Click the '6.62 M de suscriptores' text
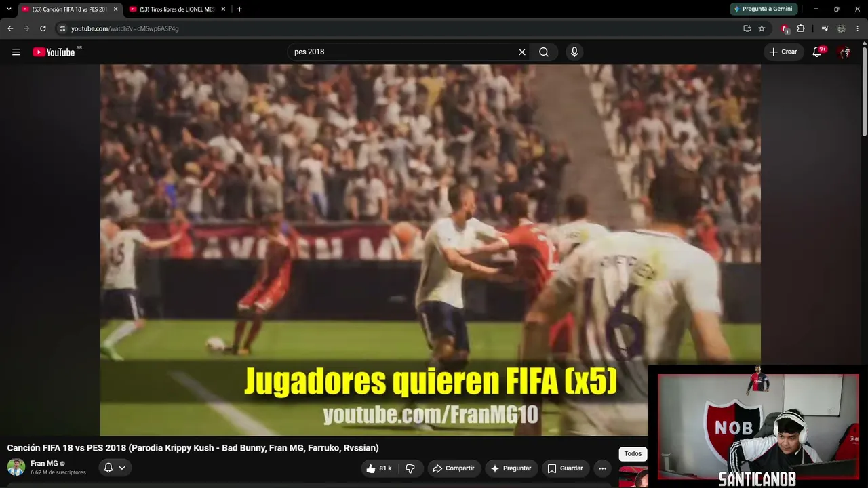Viewport: 868px width, 488px height. pos(58,472)
